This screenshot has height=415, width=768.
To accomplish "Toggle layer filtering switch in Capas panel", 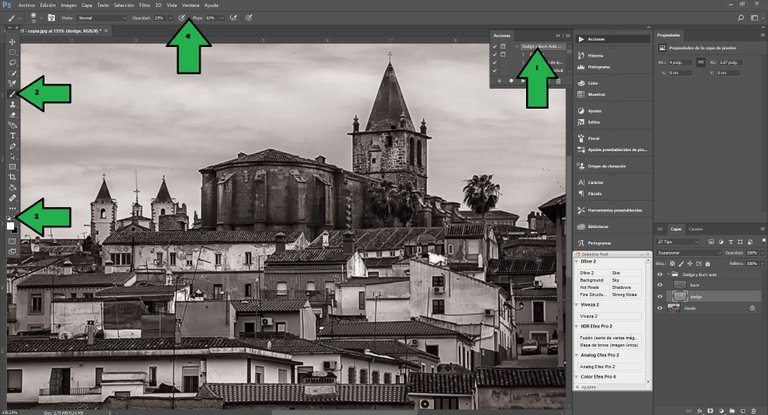I will (764, 241).
